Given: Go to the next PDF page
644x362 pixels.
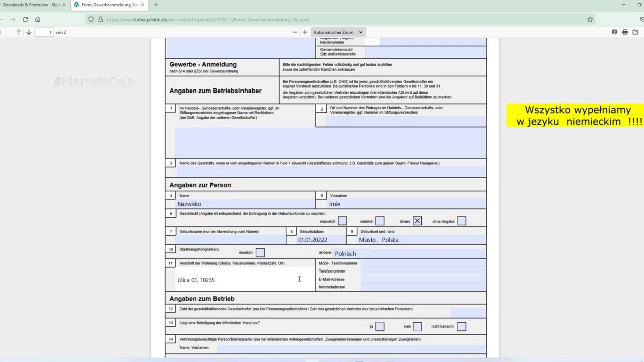Looking at the screenshot, I should (x=29, y=32).
